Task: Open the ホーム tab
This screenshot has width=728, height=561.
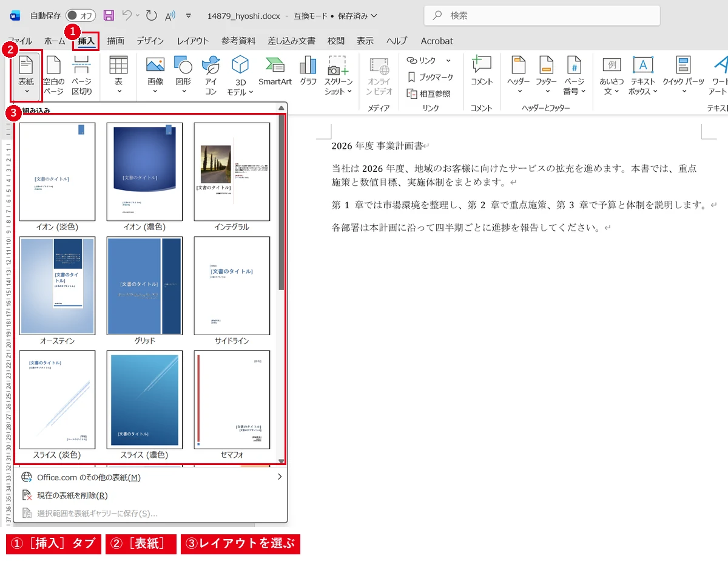Action: point(55,41)
